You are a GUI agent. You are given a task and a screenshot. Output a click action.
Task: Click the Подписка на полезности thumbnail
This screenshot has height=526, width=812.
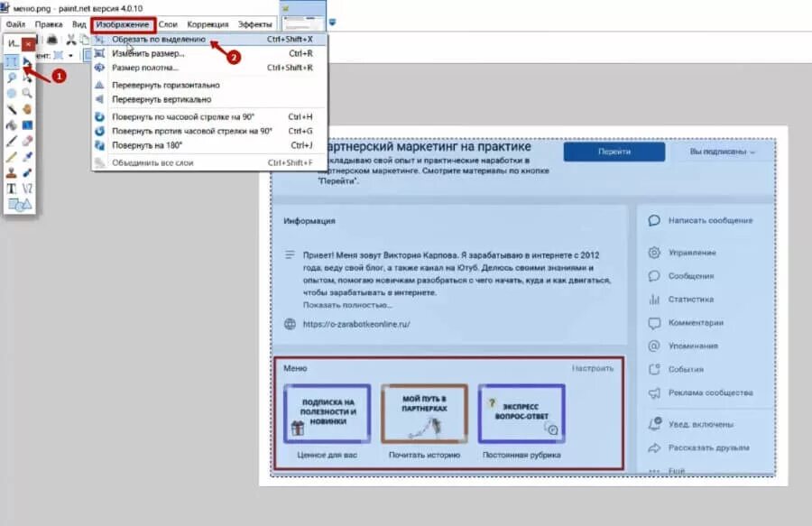pyautogui.click(x=328, y=413)
